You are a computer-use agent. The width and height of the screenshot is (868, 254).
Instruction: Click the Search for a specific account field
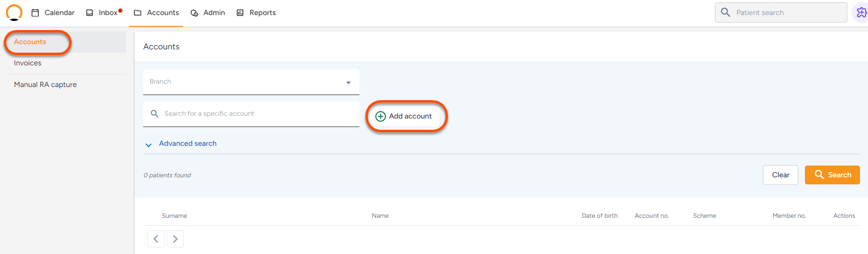[251, 114]
